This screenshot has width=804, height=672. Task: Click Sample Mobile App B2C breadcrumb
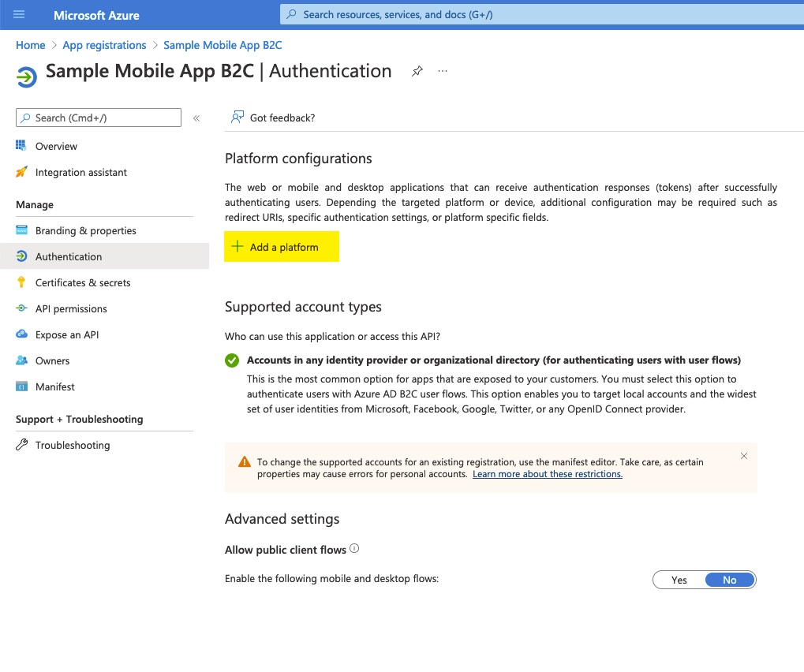coord(223,45)
